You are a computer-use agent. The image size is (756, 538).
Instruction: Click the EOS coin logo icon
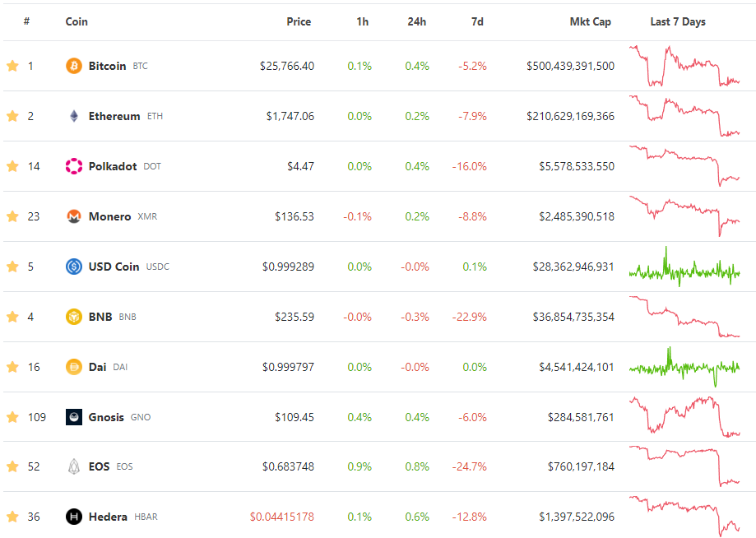click(x=74, y=466)
